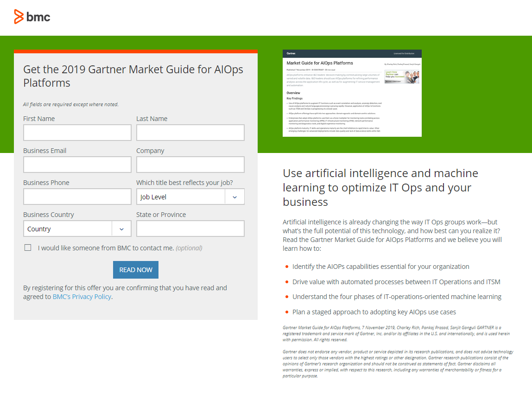This screenshot has width=532, height=401.
Task: Click bullet 'Plan a staged approach'
Action: (x=374, y=312)
